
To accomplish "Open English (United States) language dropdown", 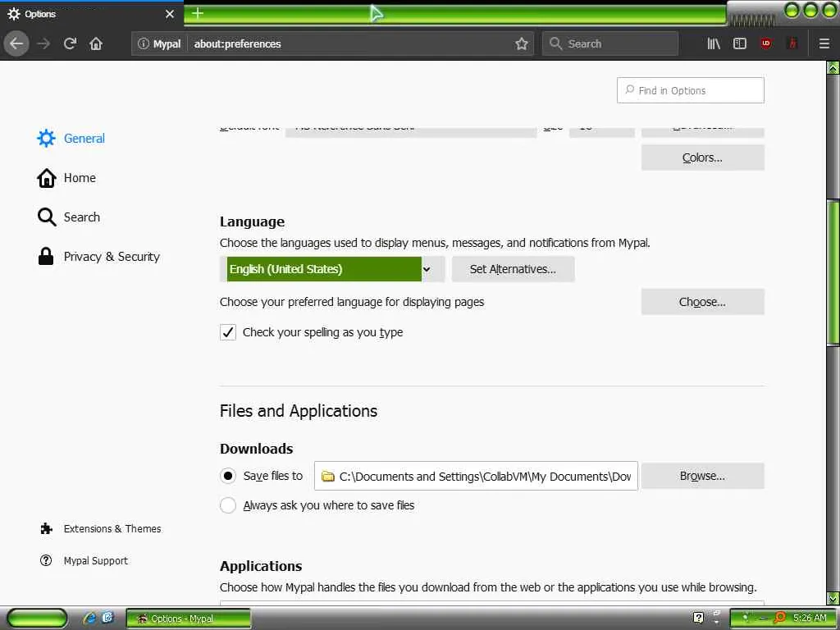I will coord(332,269).
